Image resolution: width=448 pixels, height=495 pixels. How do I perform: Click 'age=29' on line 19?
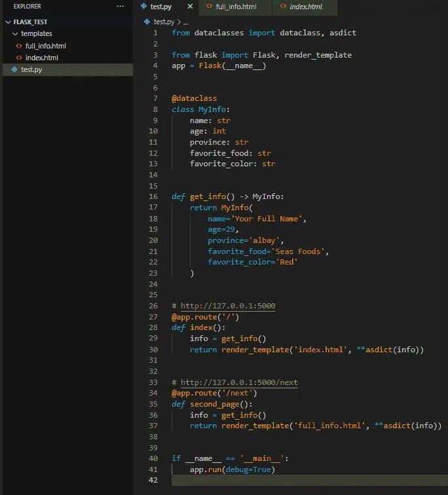click(221, 229)
